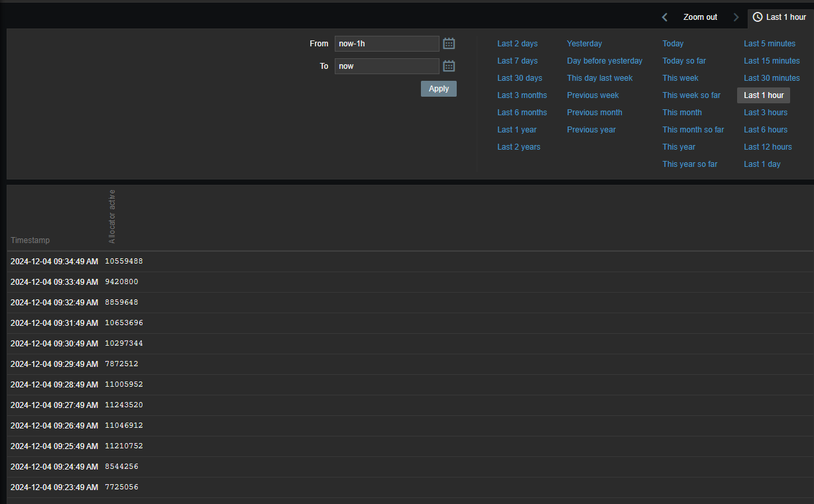
Task: Go to previous time period arrow
Action: point(665,17)
